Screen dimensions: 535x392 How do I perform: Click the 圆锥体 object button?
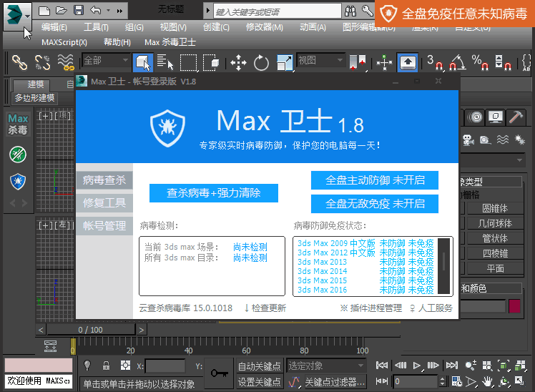pos(495,208)
